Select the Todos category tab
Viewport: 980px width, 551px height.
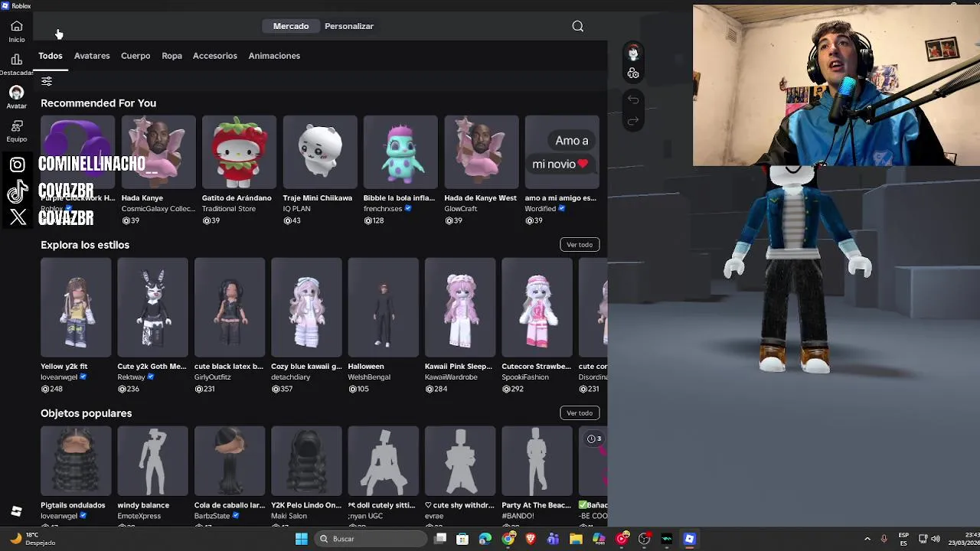pos(51,56)
